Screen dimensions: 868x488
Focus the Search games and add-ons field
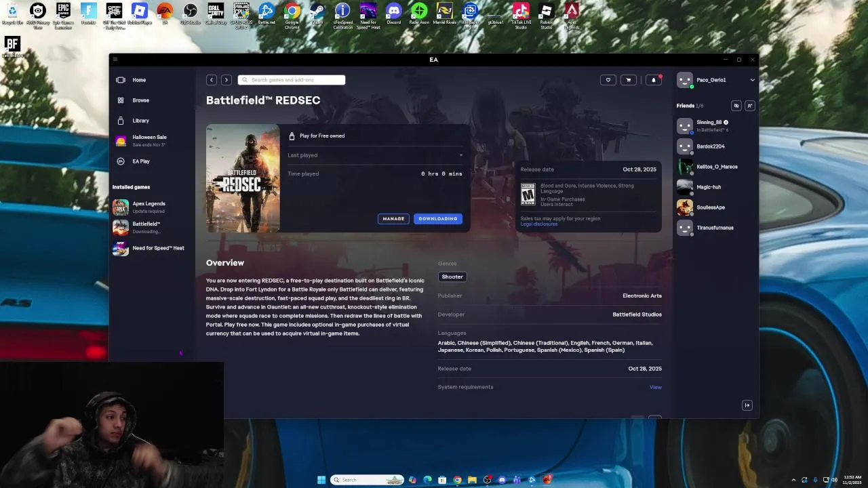(292, 80)
